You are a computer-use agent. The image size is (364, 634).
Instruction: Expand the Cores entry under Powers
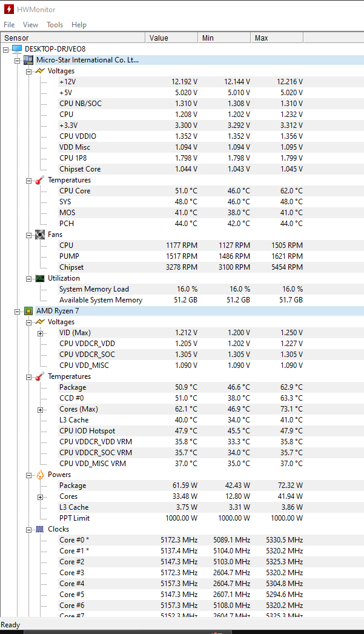pyautogui.click(x=41, y=496)
